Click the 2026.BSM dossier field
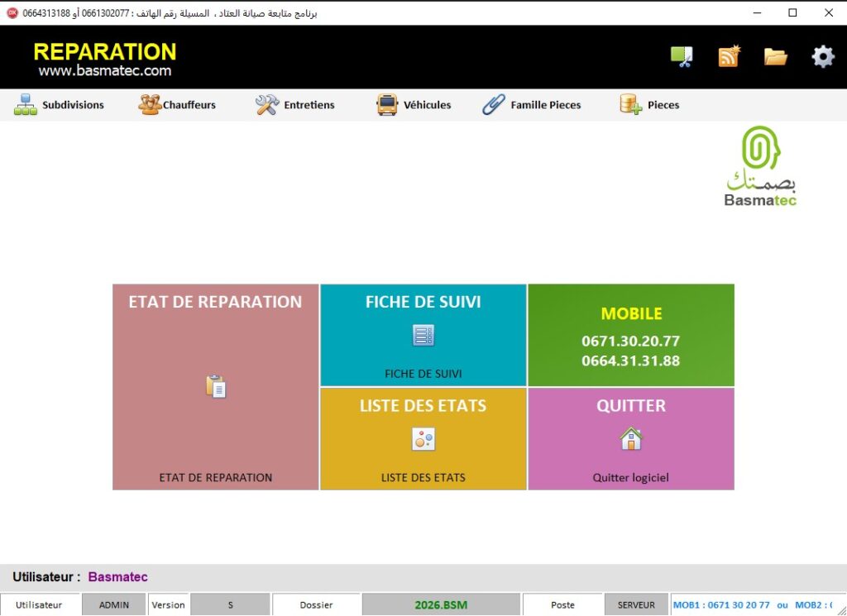Viewport: 847px width, 616px height. 441,604
